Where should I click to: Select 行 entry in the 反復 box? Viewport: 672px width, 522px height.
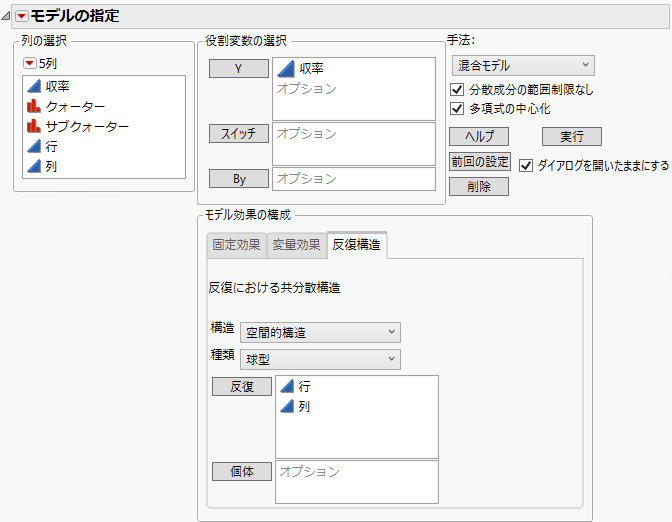click(304, 387)
